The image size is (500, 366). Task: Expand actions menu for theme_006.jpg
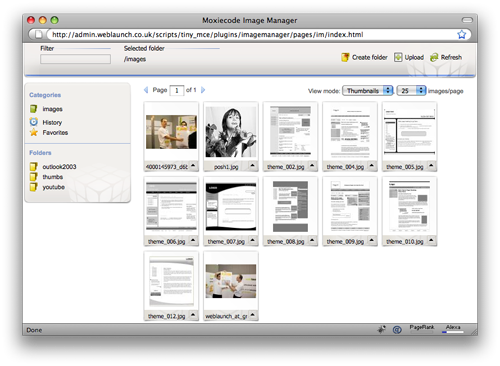point(193,240)
